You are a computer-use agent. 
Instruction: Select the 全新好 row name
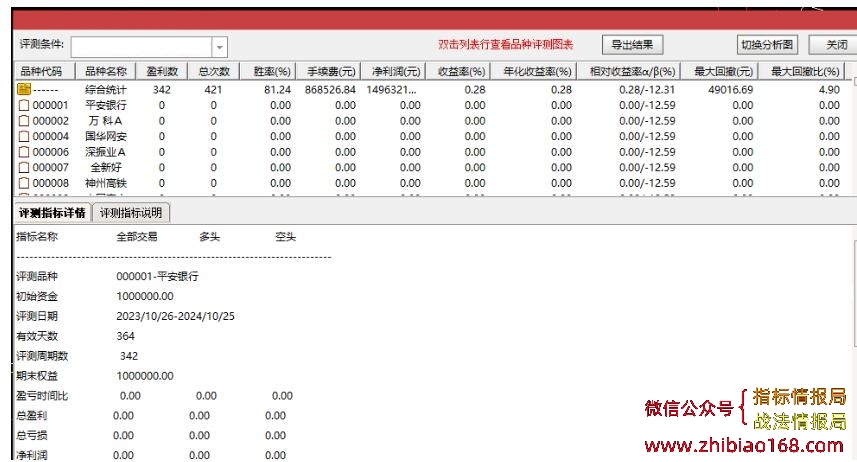tap(105, 167)
